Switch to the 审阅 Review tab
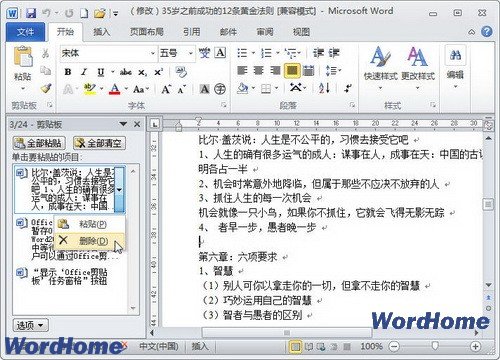Viewport: 500px width, 360px height. 265,32
